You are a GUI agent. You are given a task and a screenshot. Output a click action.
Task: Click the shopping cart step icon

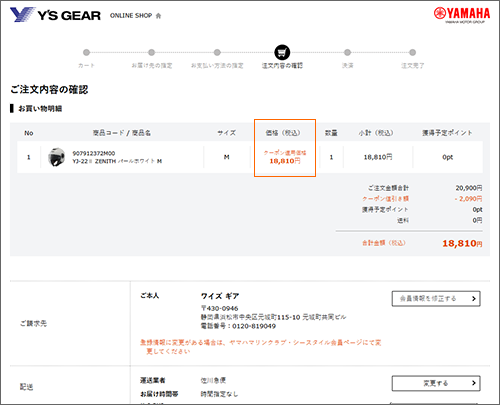282,52
